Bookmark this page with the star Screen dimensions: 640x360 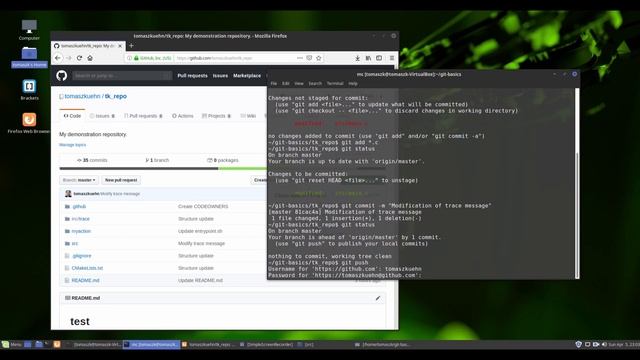319,58
